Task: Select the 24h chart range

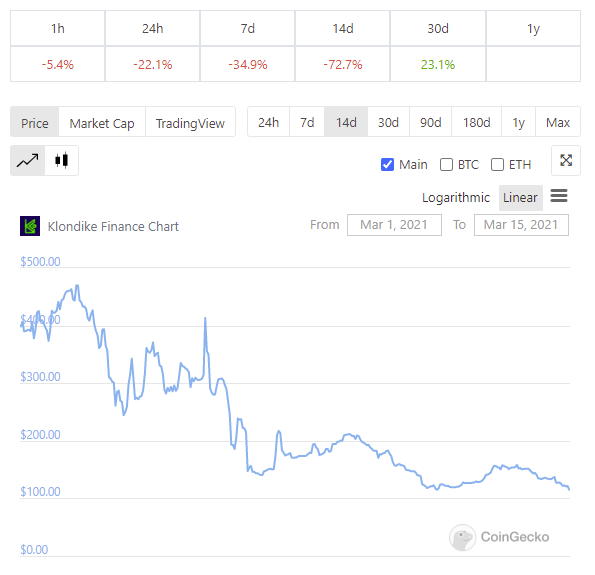Action: click(x=269, y=122)
